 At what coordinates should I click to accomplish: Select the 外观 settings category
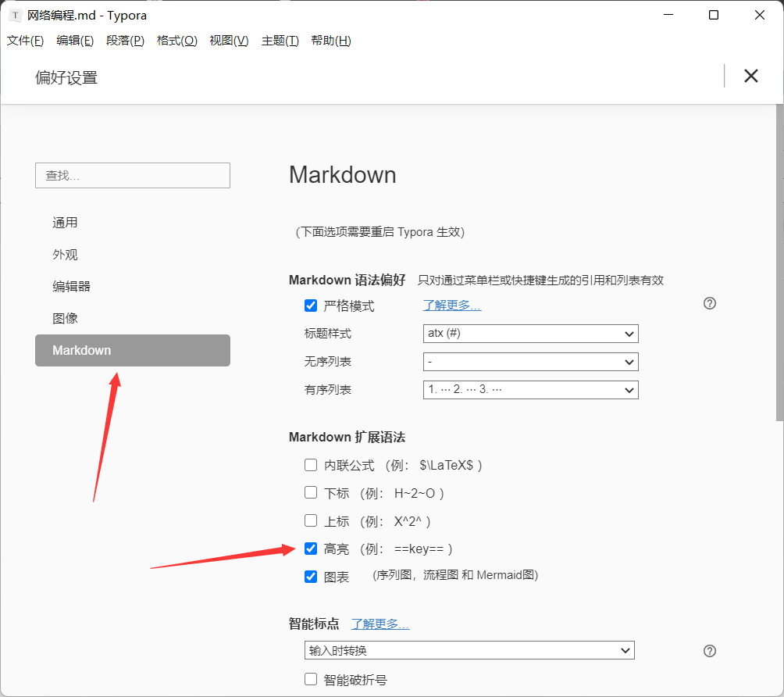(x=133, y=255)
